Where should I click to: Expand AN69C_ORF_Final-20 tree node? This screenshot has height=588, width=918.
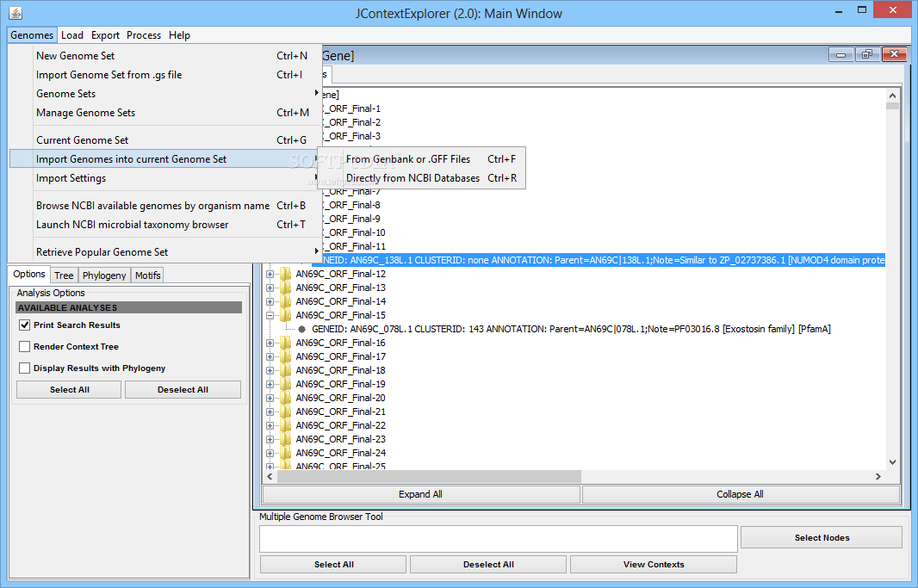point(270,398)
